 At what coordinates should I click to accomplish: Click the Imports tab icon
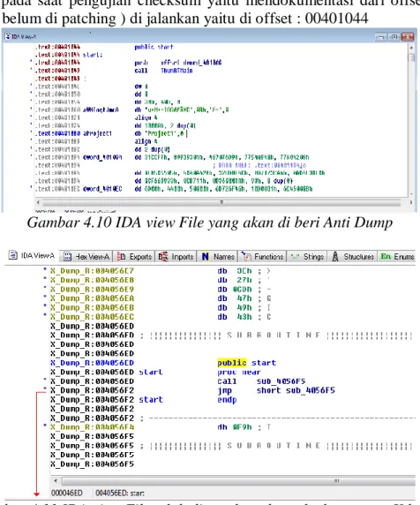[x=163, y=256]
